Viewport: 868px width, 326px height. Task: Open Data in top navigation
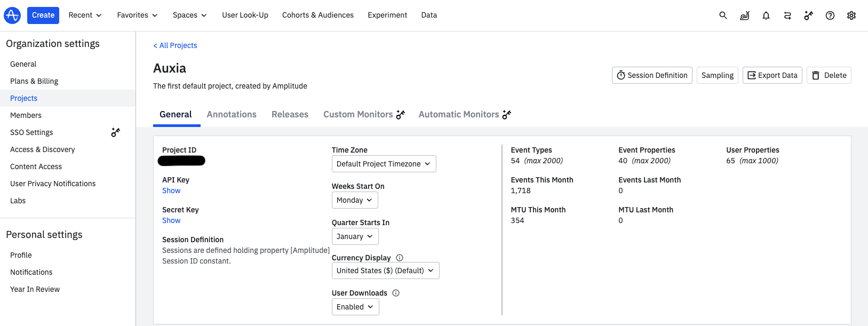[x=429, y=15]
